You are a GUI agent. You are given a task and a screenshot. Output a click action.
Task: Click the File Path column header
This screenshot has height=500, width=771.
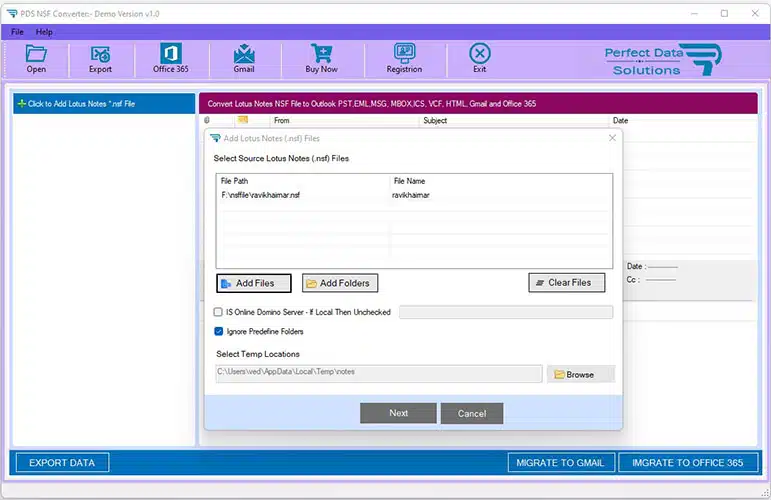(x=235, y=181)
